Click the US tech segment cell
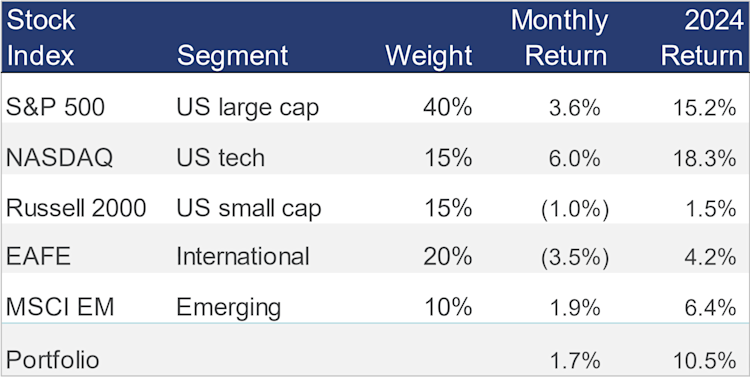Viewport: 750px width, 377px height. [221, 158]
